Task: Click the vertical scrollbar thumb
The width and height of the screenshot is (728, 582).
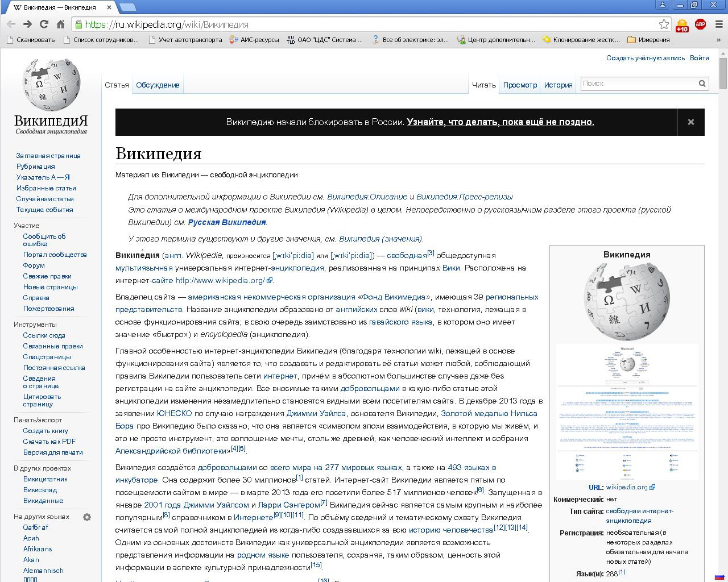Action: 723,74
